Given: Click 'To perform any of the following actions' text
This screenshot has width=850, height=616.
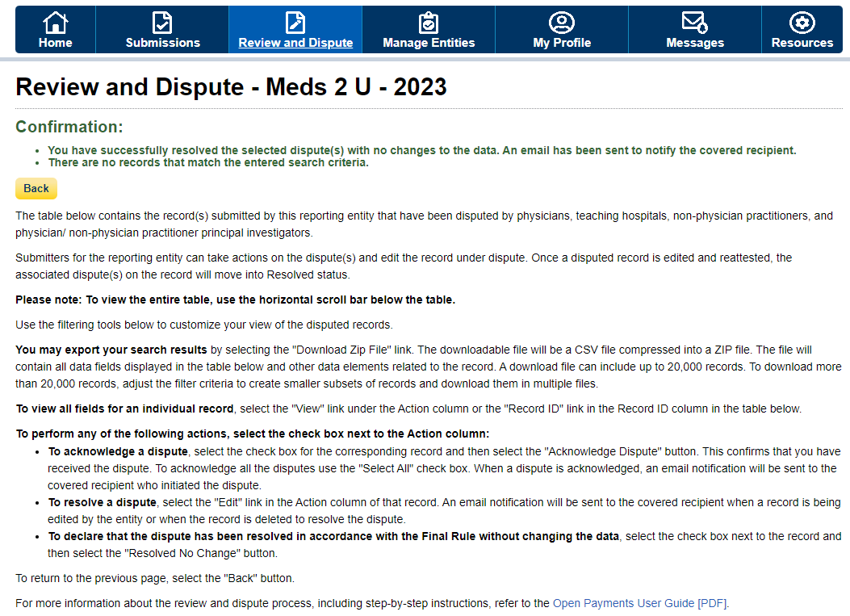Looking at the screenshot, I should (253, 434).
